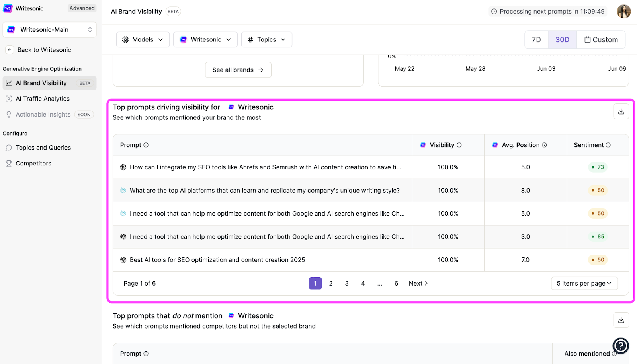The height and width of the screenshot is (364, 637).
Task: Go to page 3 of prompts
Action: [x=347, y=284]
